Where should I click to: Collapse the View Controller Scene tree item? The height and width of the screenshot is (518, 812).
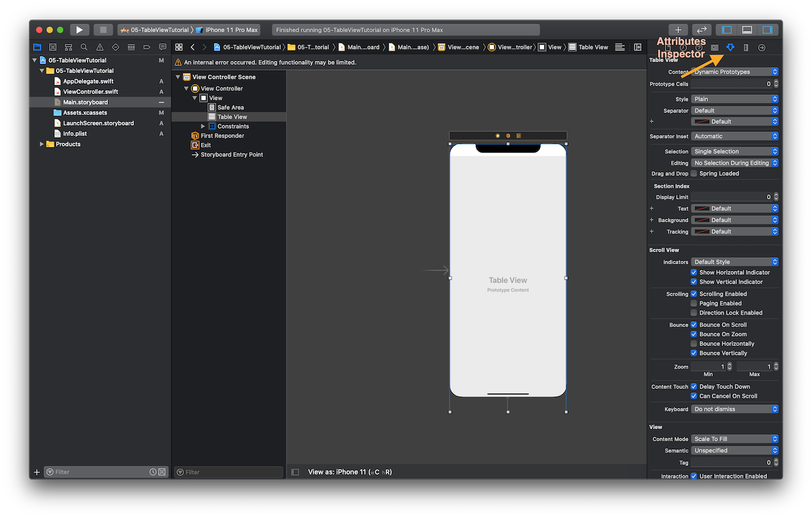(x=178, y=76)
